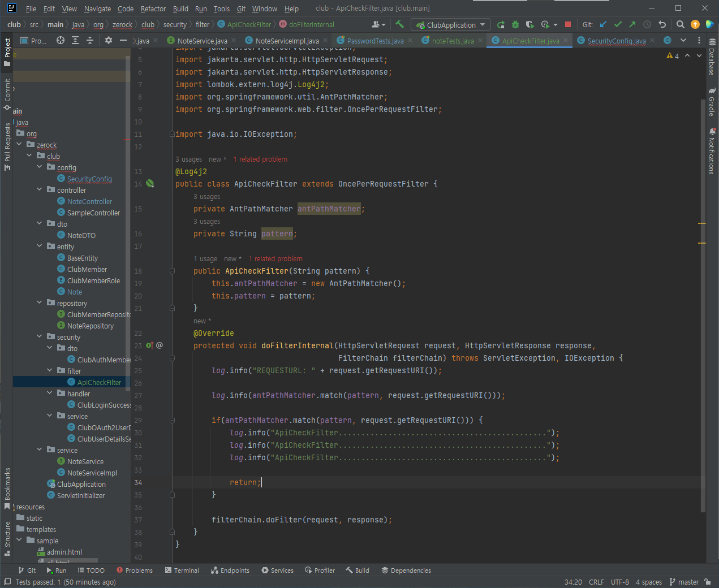Click the CRLF line separator status
This screenshot has height=588, width=719.
(x=596, y=582)
